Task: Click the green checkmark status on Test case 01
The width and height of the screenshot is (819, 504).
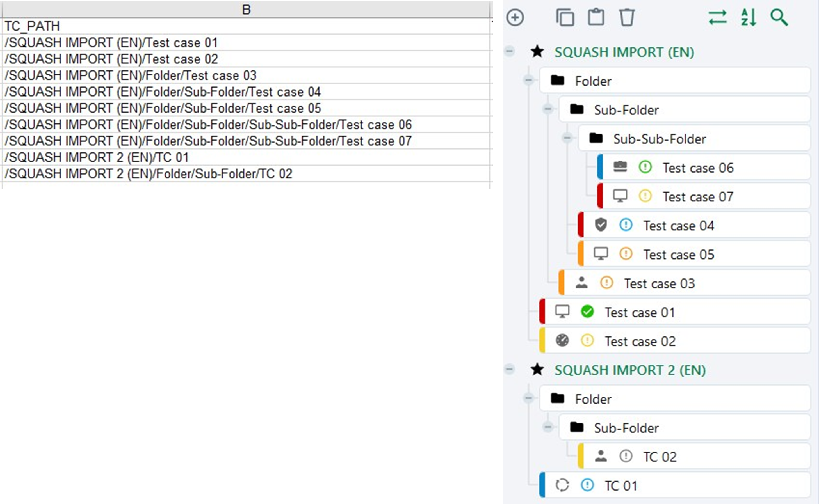Action: pyautogui.click(x=588, y=312)
